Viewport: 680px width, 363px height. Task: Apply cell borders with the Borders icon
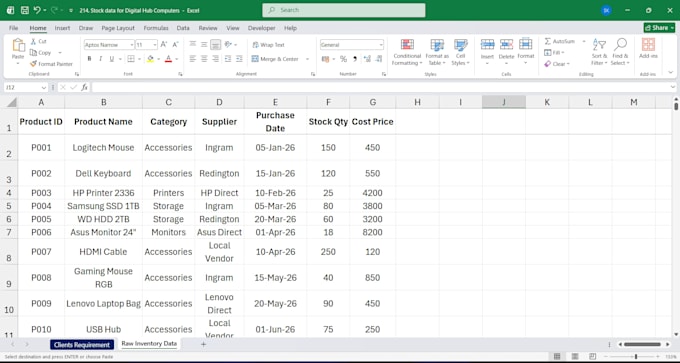131,59
